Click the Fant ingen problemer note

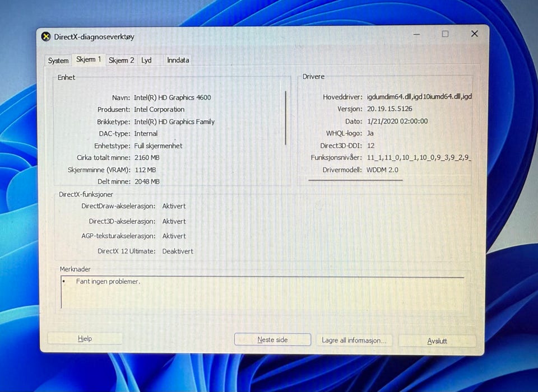point(108,281)
